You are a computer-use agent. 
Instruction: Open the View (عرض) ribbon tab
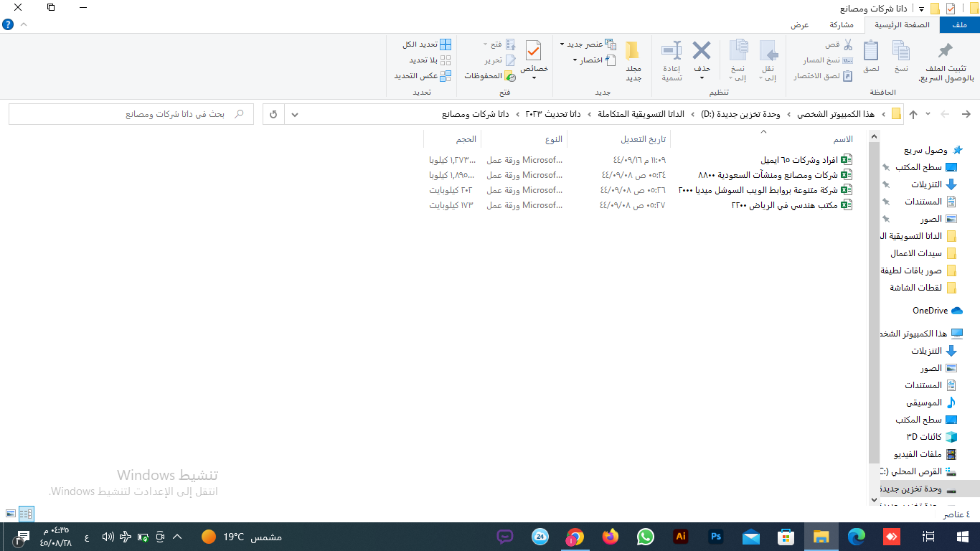click(x=800, y=25)
